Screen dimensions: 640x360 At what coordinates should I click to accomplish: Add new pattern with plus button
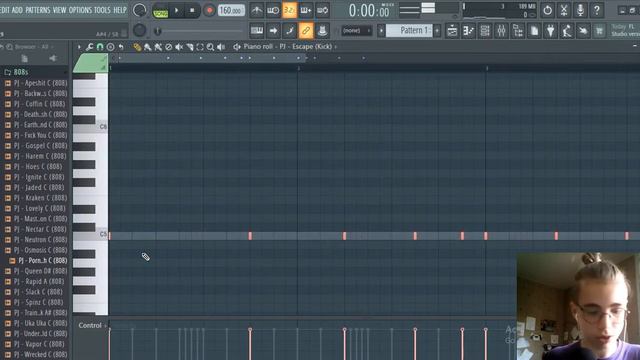[437, 31]
